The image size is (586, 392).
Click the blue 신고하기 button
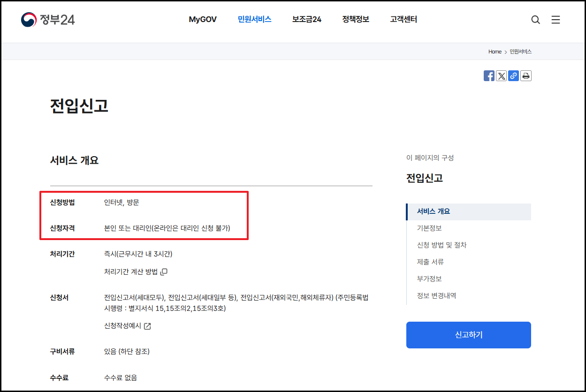[468, 335]
